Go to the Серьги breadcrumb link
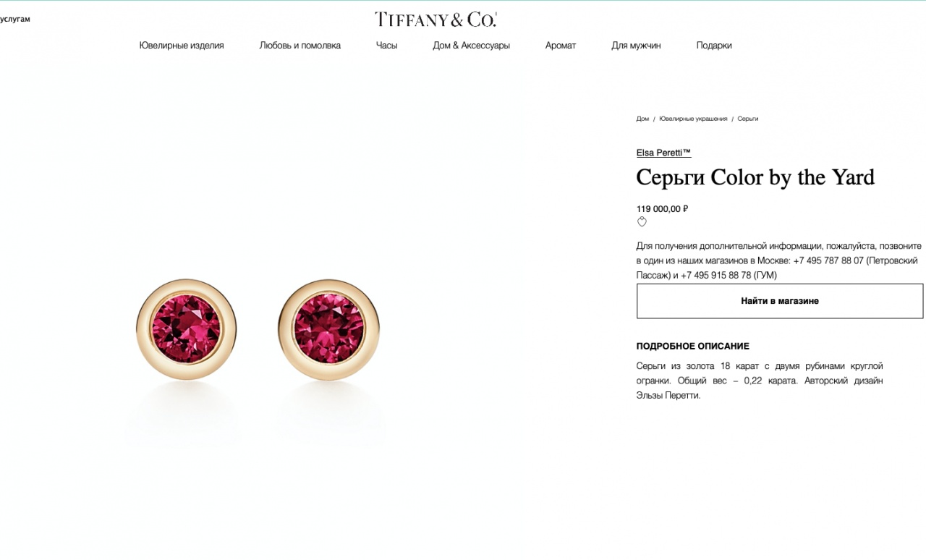The image size is (926, 560). [x=748, y=119]
